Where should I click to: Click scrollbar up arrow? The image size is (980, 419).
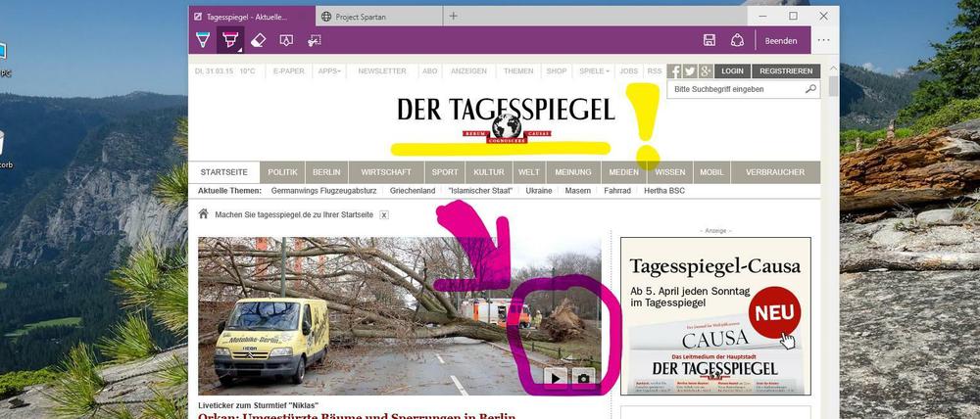pyautogui.click(x=833, y=67)
